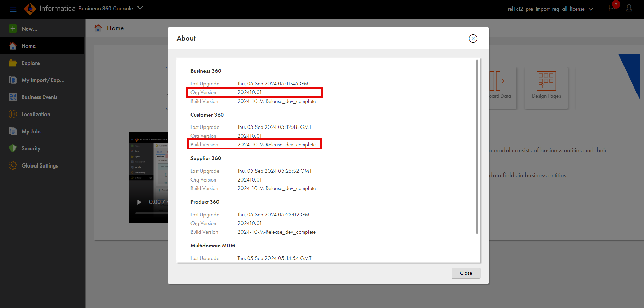Open the Security section
Image resolution: width=644 pixels, height=308 pixels.
[42, 148]
